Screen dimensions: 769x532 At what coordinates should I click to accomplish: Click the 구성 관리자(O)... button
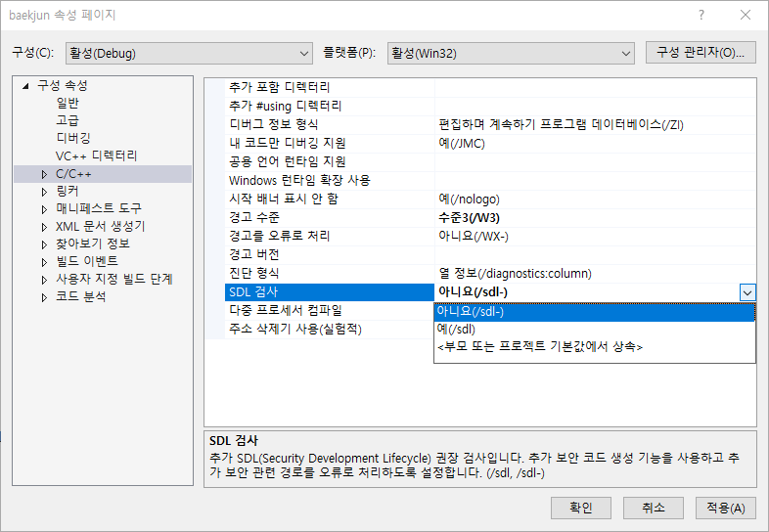(x=701, y=53)
